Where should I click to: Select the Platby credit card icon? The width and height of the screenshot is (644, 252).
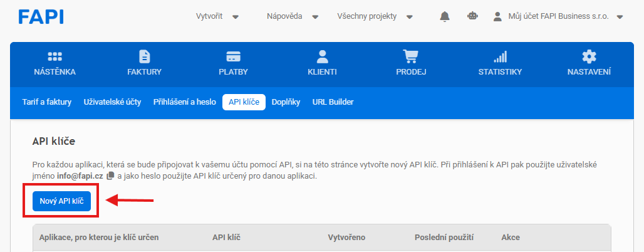point(233,56)
